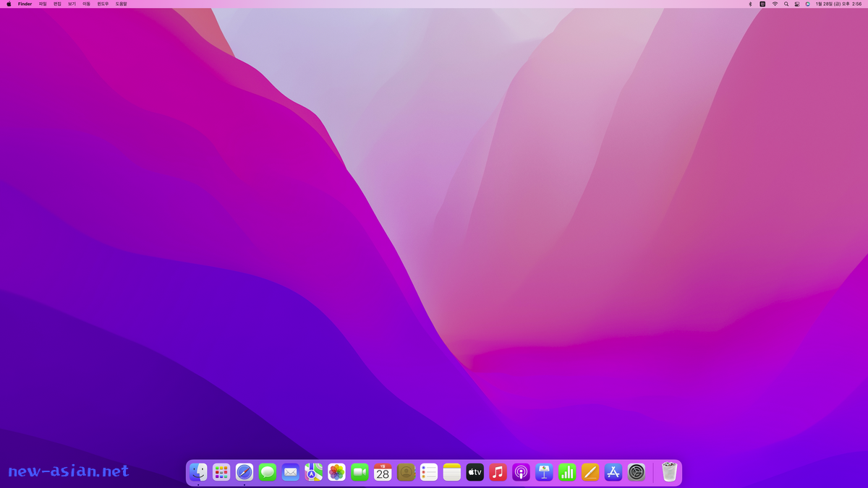Launch Numbers from the Dock

coord(567,472)
